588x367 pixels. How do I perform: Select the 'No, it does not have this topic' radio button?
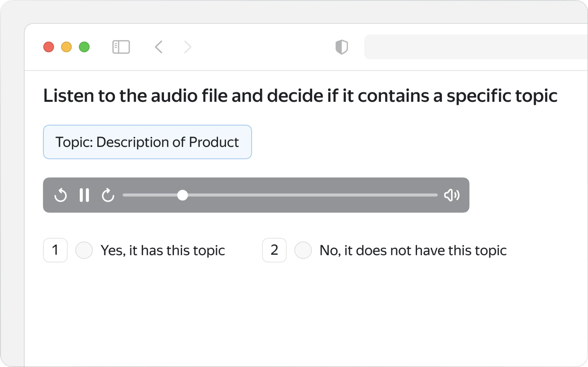pyautogui.click(x=303, y=250)
